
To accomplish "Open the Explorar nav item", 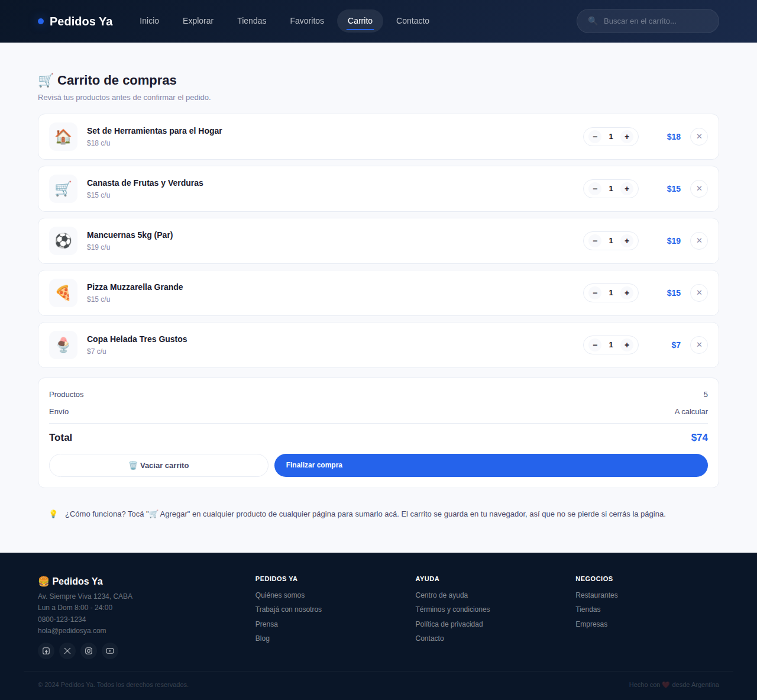I will pyautogui.click(x=198, y=21).
